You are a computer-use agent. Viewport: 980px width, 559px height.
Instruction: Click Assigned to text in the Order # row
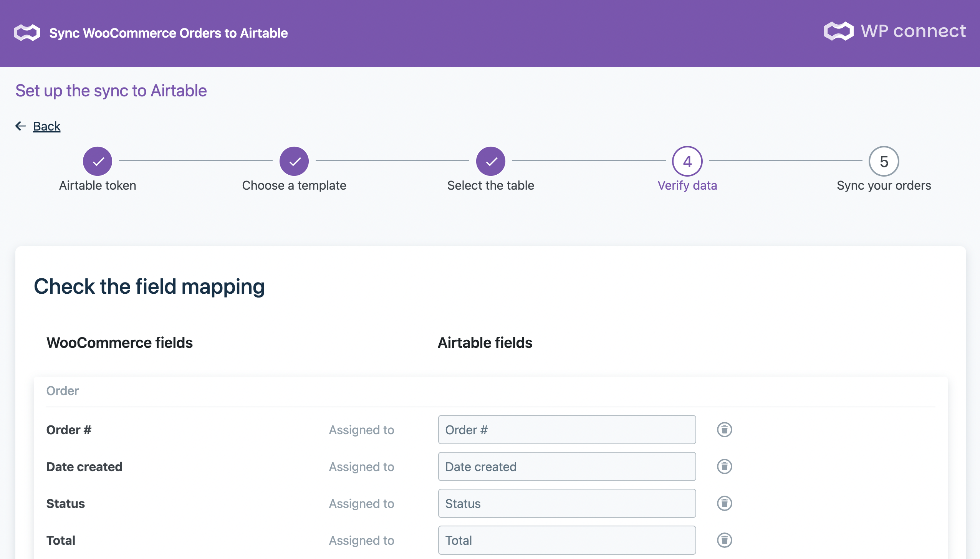pyautogui.click(x=361, y=430)
